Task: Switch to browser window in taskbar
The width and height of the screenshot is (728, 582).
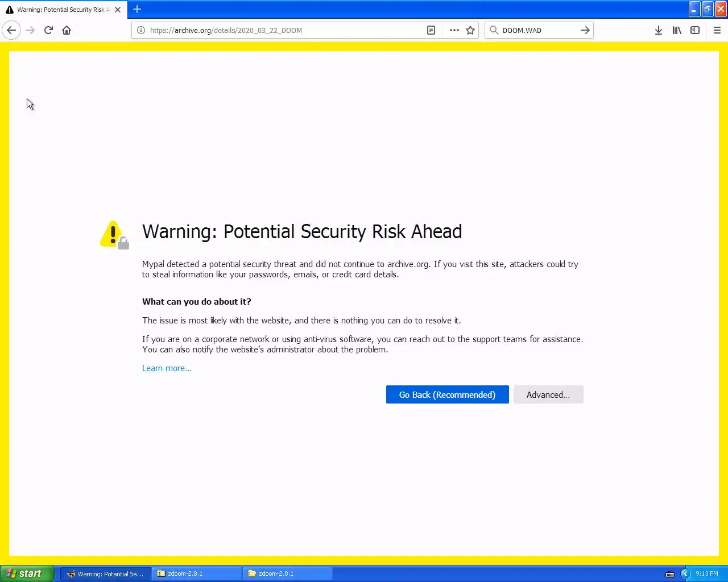Action: tap(106, 573)
